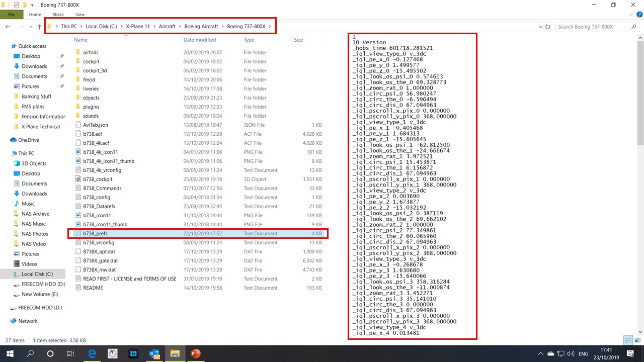644x362 pixels.
Task: Select the b738_prefs text document
Action: point(198,233)
